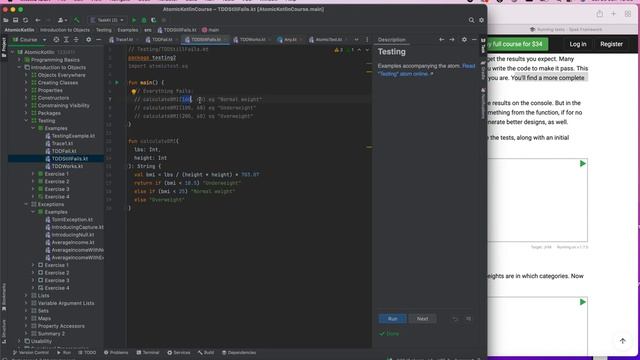Collapse the Testing lesson node

(x=26, y=121)
